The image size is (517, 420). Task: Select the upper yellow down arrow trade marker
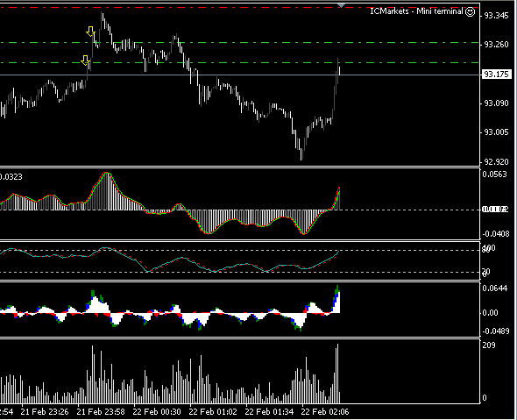(90, 32)
